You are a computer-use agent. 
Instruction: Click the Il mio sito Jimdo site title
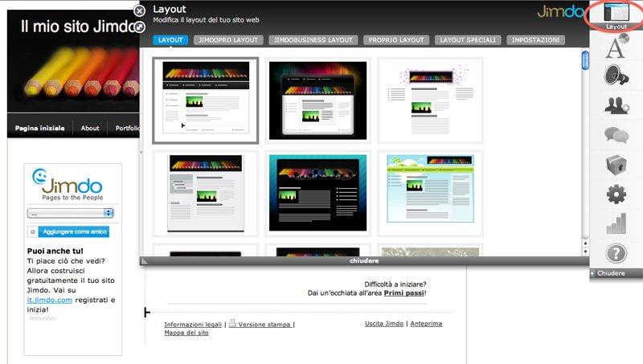(79, 27)
